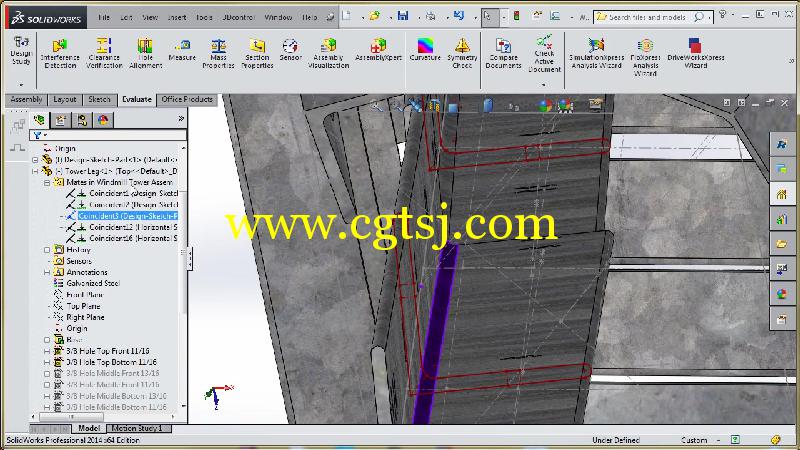Expand 3/8 Hole Top Front 11/16 node

[47, 351]
